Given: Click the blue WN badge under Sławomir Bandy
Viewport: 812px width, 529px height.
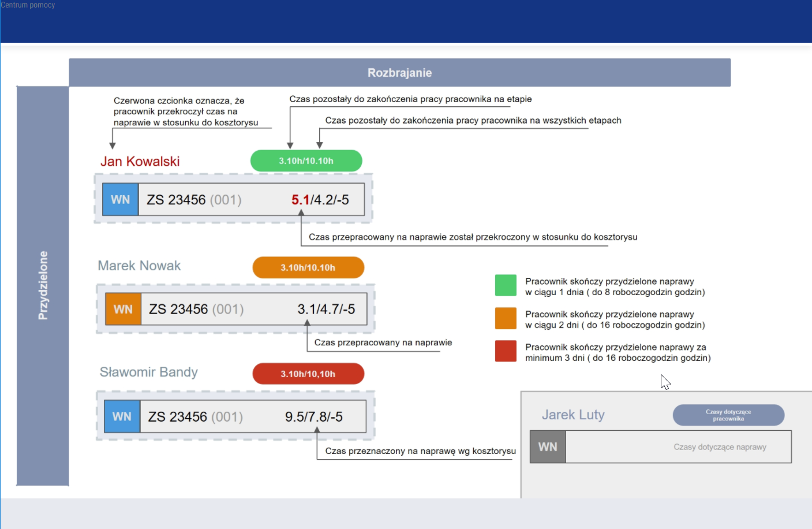Looking at the screenshot, I should [122, 417].
